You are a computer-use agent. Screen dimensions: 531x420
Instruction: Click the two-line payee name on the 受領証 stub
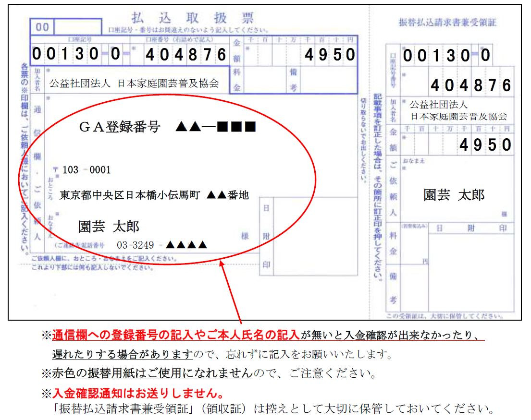[458, 110]
